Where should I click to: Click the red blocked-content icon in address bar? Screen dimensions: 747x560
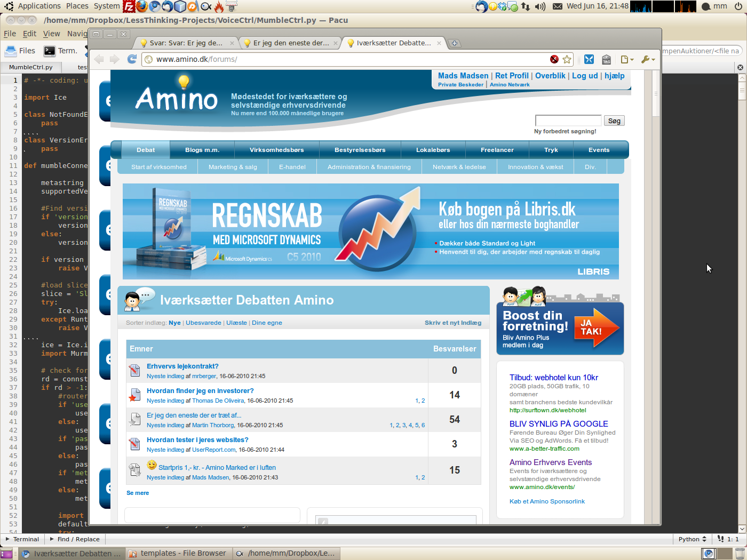pos(554,59)
